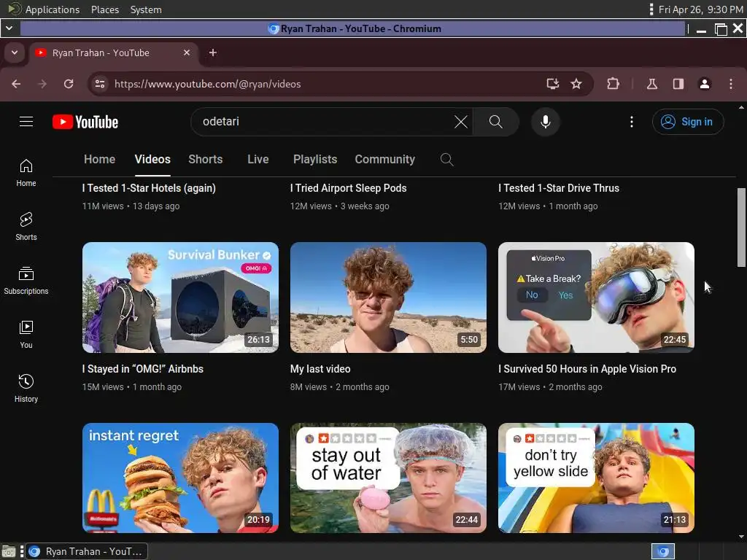Screen dimensions: 747x560
Task: Click the clock Fri Apr 26, 9:30 PM
Action: click(x=700, y=9)
